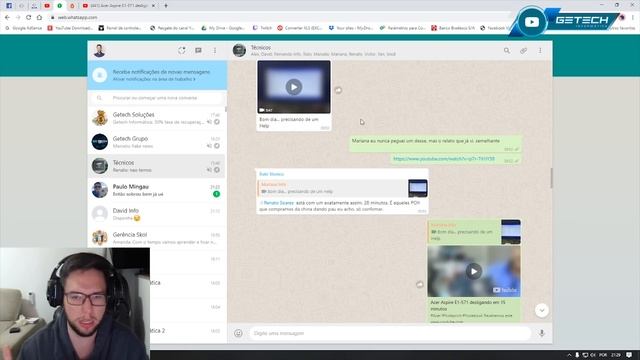Attach a file with the paperclip icon
Viewport: 640px width, 360px height.
(523, 51)
